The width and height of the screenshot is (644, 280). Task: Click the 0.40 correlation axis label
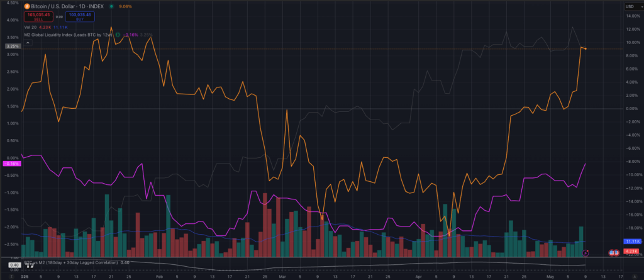[14, 265]
